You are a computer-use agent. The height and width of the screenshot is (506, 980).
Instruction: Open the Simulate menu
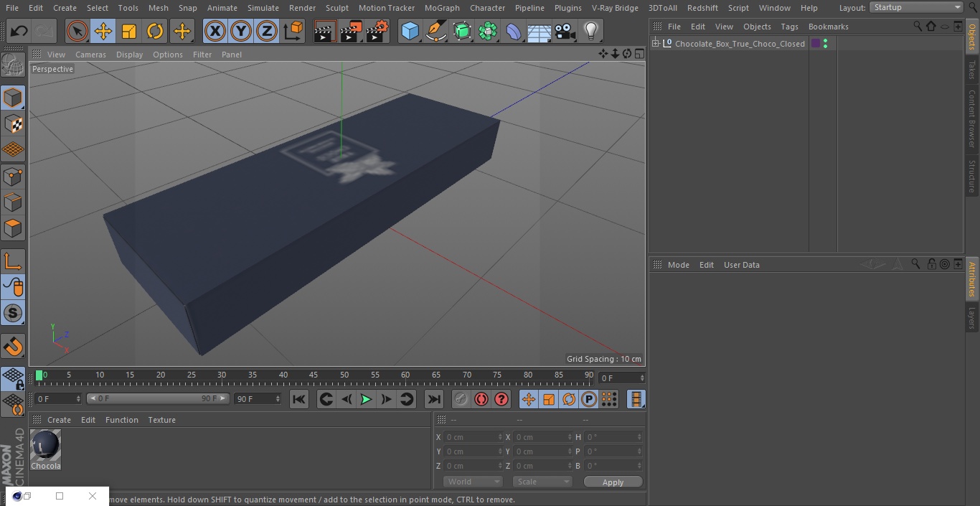263,8
